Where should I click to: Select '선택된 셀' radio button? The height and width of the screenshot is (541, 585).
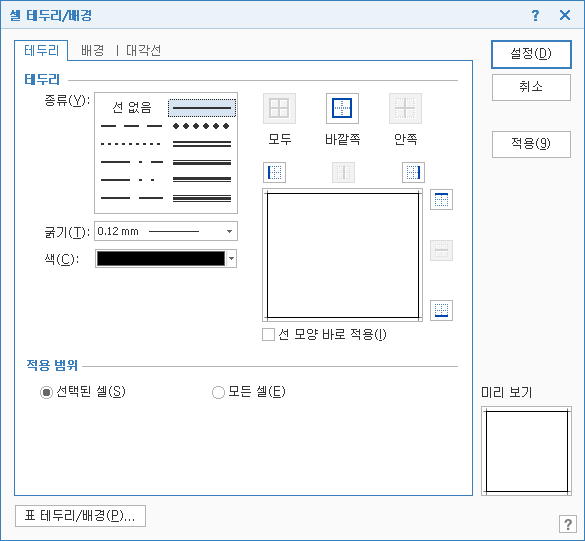pos(46,392)
